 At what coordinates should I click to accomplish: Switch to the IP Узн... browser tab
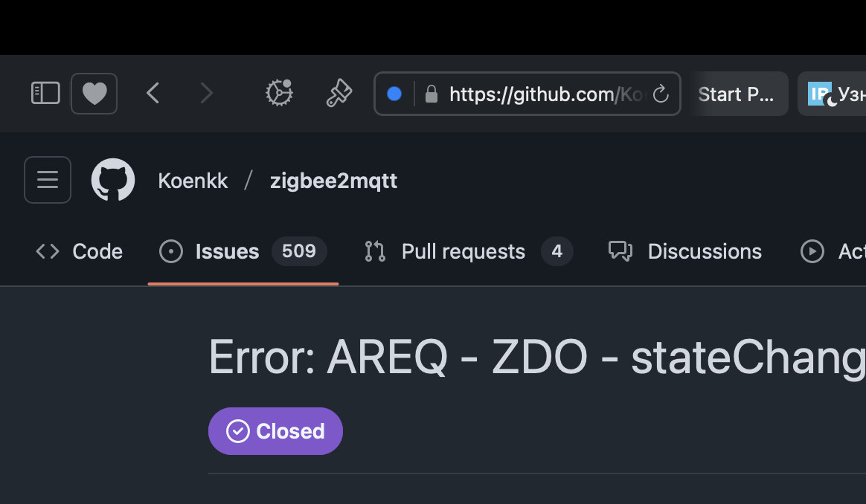pos(833,94)
